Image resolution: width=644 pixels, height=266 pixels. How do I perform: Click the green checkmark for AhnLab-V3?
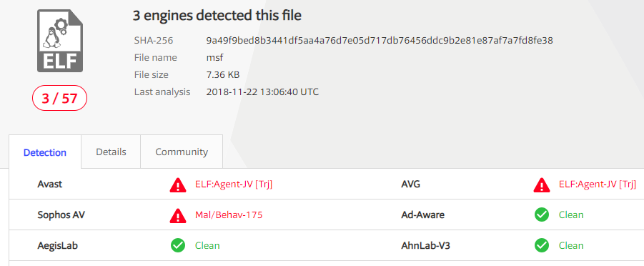pyautogui.click(x=542, y=245)
